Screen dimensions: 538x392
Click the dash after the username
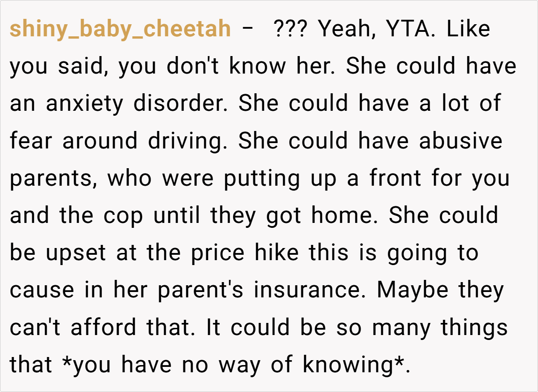coord(246,30)
